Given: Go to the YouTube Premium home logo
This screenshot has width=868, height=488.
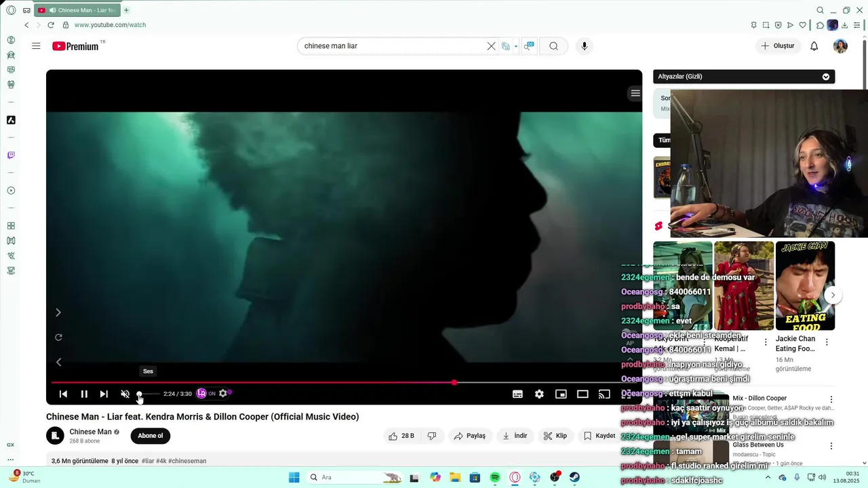Looking at the screenshot, I should point(75,46).
